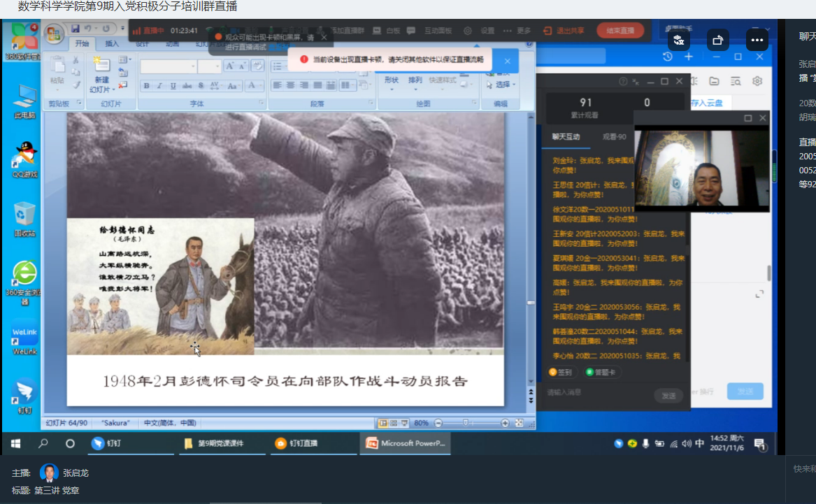The image size is (816, 504).
Task: Click the help question mark in live panel
Action: tap(623, 82)
